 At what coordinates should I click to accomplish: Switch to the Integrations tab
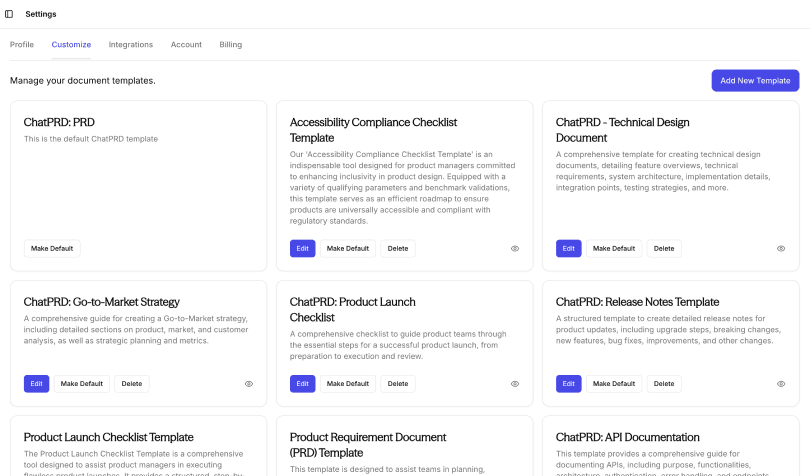131,45
